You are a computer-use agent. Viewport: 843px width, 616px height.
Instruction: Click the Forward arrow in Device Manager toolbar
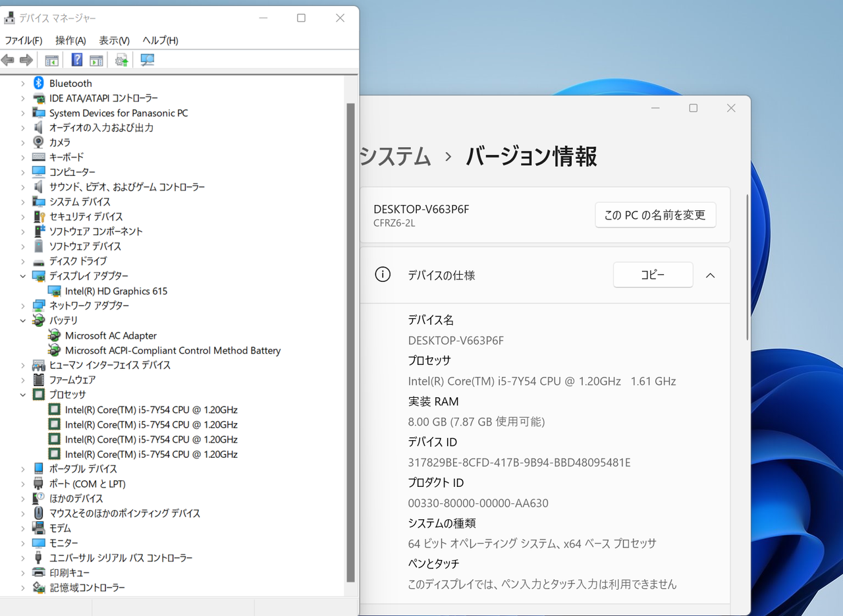pyautogui.click(x=26, y=60)
